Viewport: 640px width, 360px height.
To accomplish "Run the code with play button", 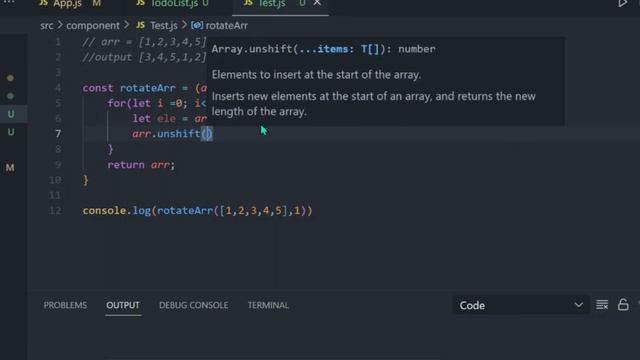I will 622,3.
